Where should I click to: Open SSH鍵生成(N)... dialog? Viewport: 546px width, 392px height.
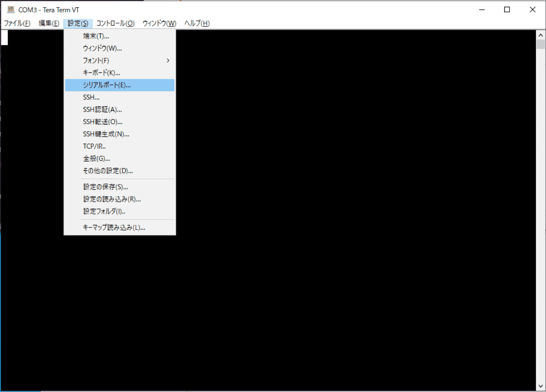tap(106, 134)
